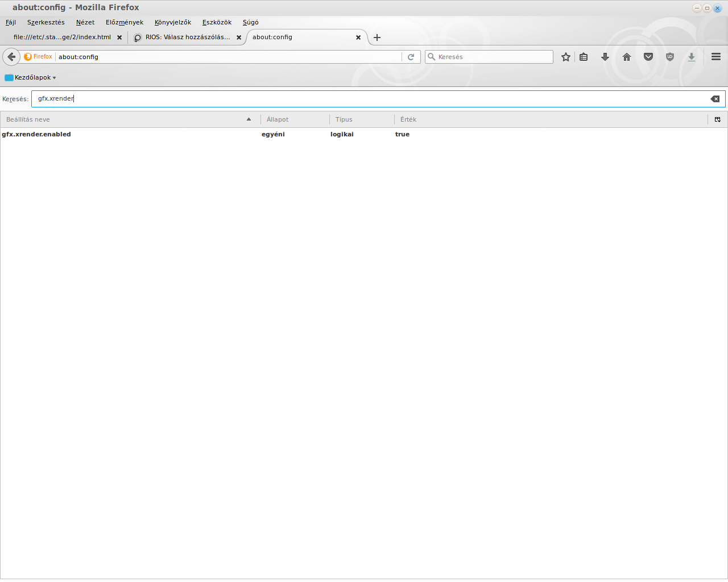Click the uBlock shield icon
The image size is (728, 582).
(670, 57)
